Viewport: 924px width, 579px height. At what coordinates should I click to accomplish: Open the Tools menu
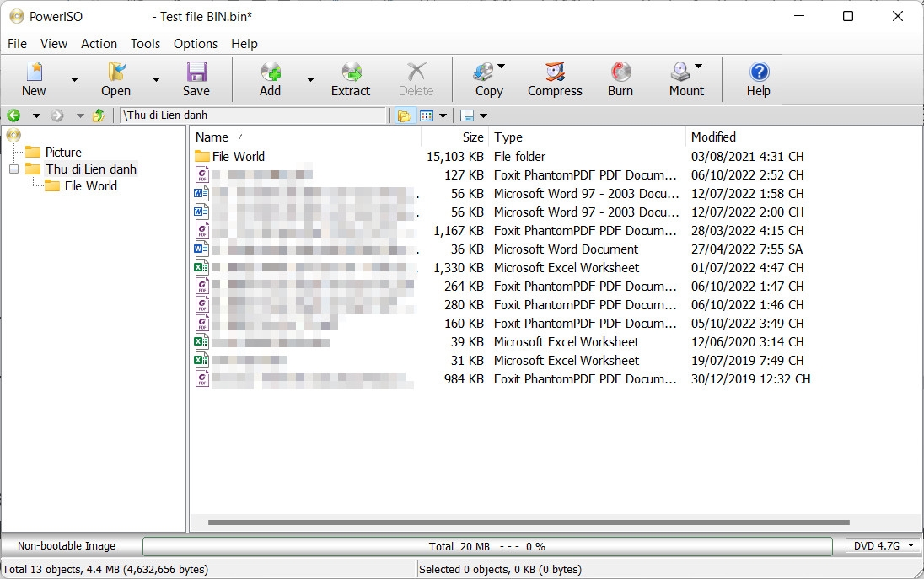[146, 44]
